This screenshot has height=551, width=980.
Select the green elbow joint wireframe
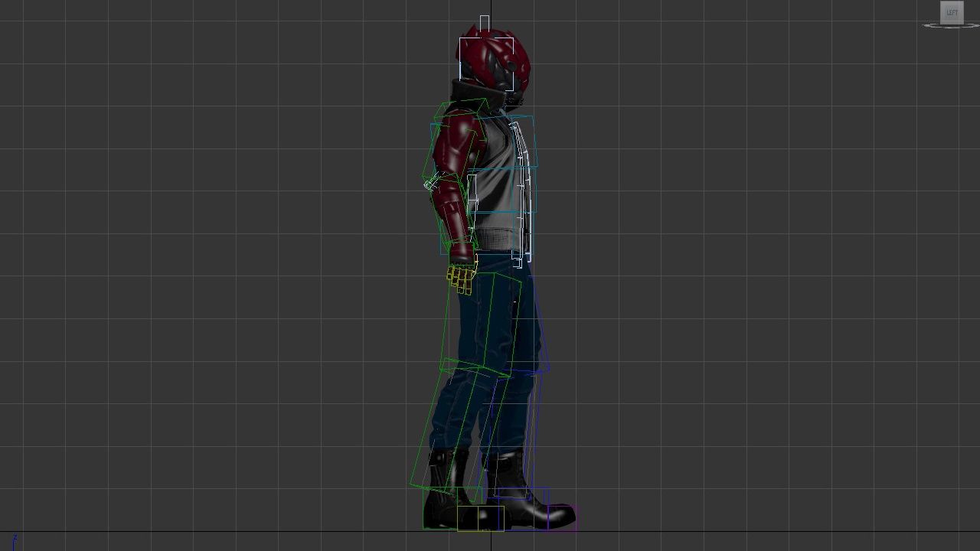pos(431,184)
